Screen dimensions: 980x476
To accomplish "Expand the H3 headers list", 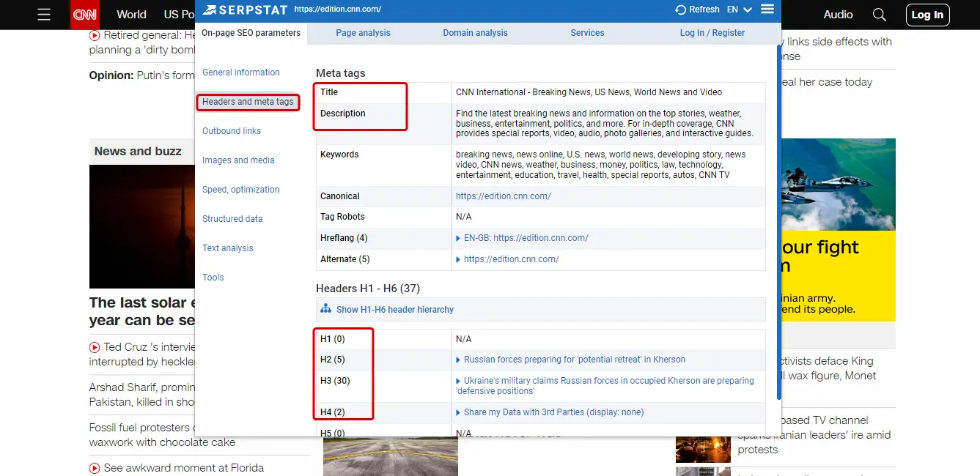I will point(459,381).
